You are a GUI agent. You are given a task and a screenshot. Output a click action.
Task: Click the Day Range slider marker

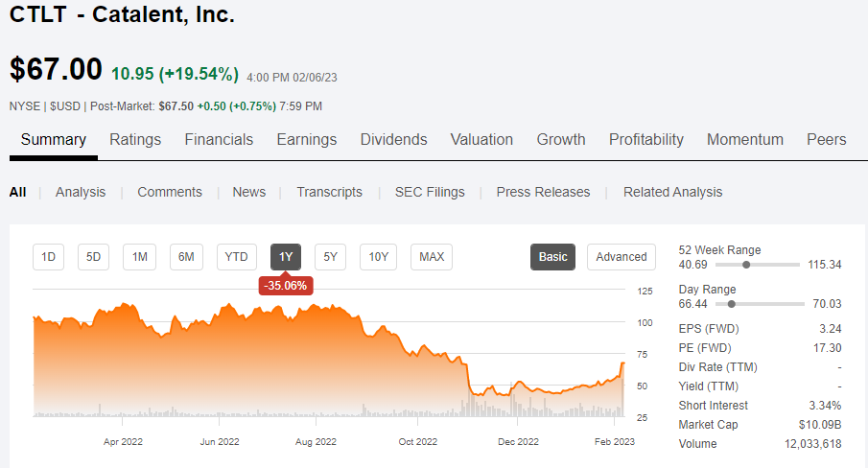(732, 304)
